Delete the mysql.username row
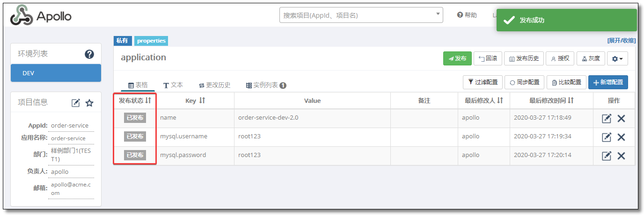The image size is (644, 215). (621, 137)
